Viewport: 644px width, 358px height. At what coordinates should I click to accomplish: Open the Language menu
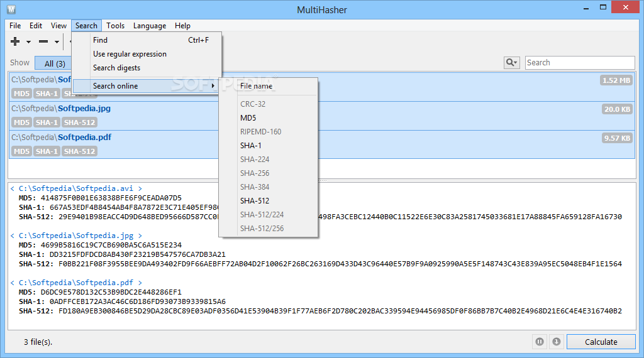(150, 25)
